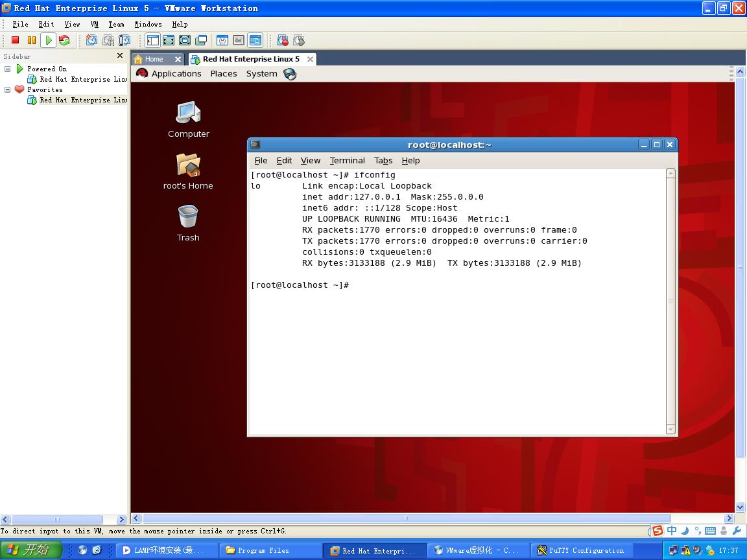
Task: Open the GNOME System menu
Action: 261,74
